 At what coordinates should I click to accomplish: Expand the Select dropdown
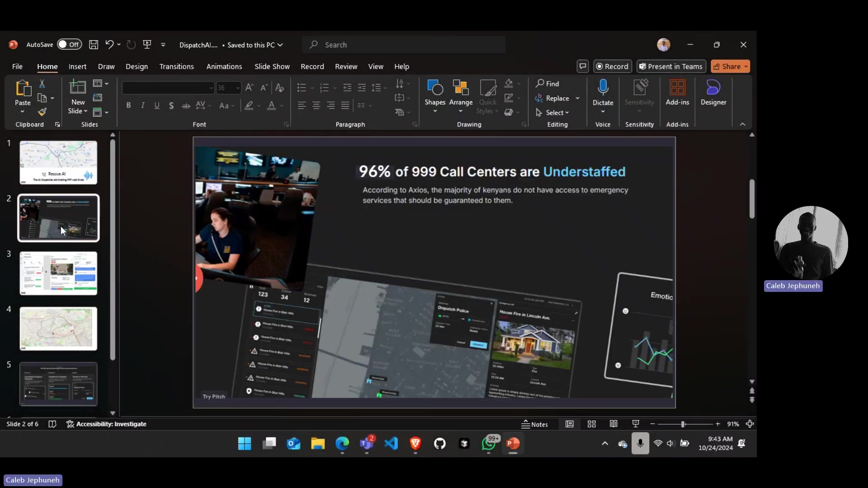[x=552, y=113]
